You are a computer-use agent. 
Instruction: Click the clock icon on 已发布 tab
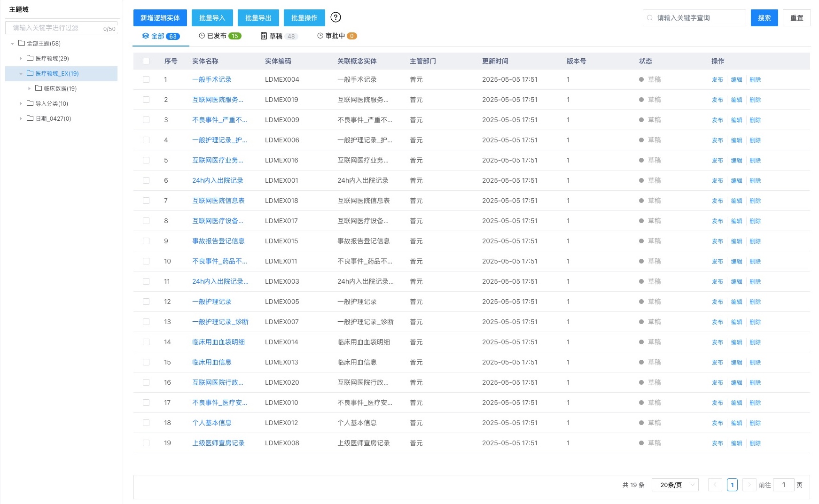pos(202,35)
